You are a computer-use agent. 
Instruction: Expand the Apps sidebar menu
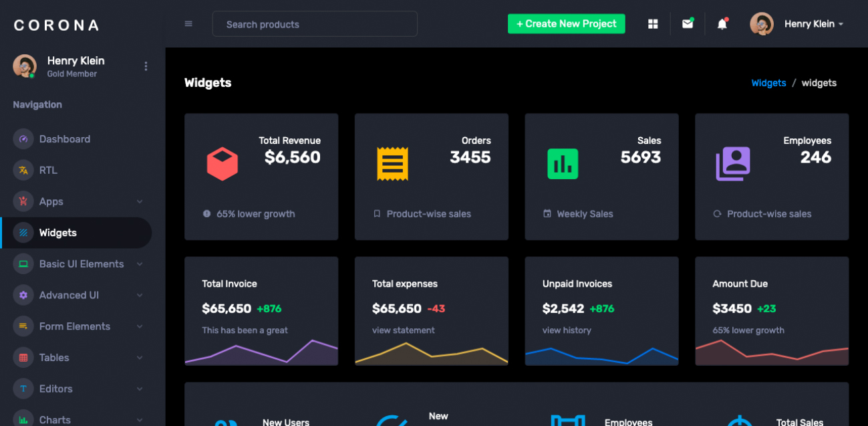tap(82, 201)
